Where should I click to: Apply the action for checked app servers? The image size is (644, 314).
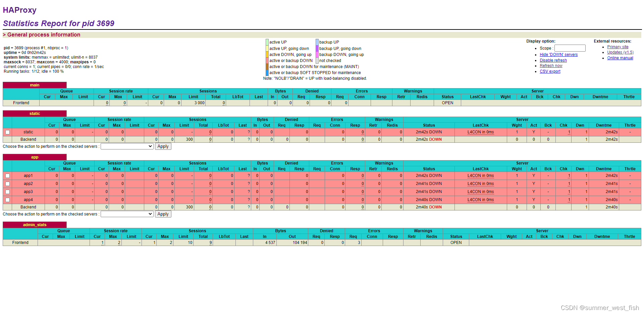pos(163,214)
